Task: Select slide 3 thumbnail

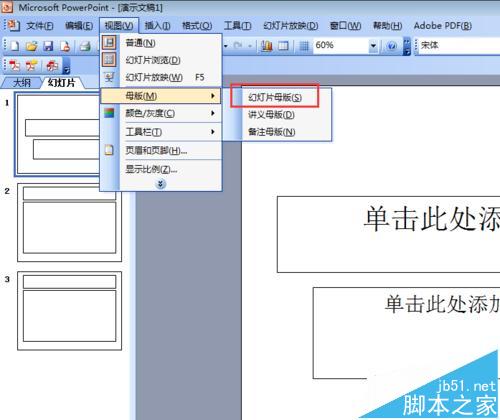Action: [69, 311]
